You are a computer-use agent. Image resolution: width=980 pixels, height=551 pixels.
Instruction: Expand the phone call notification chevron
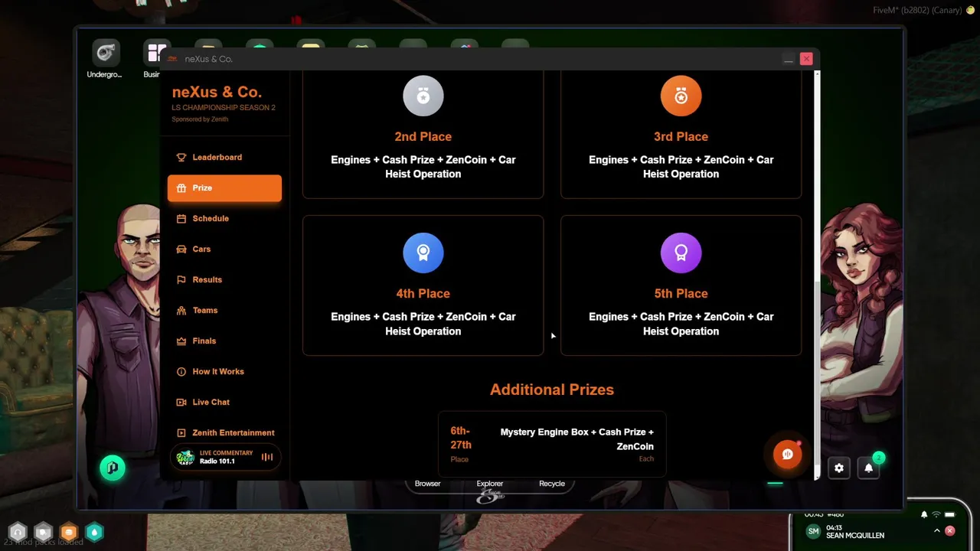click(936, 531)
